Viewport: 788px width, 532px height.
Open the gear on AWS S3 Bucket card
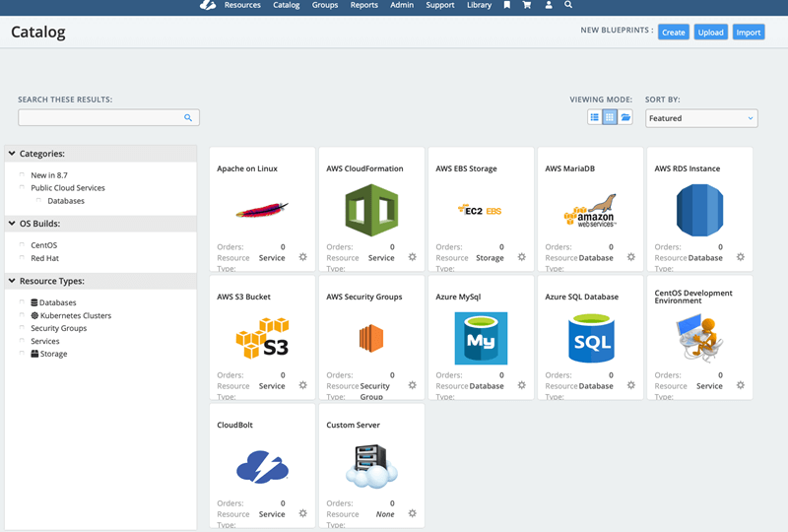[303, 385]
